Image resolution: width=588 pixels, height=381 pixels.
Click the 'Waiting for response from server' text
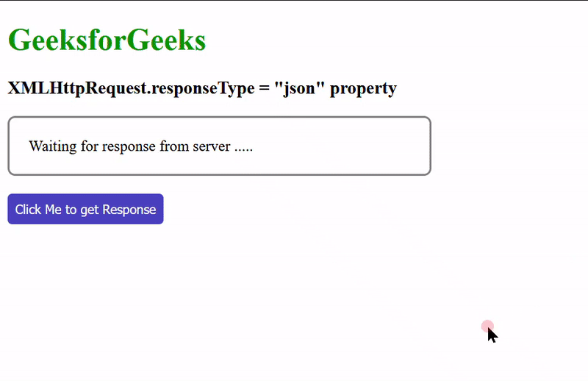click(140, 146)
